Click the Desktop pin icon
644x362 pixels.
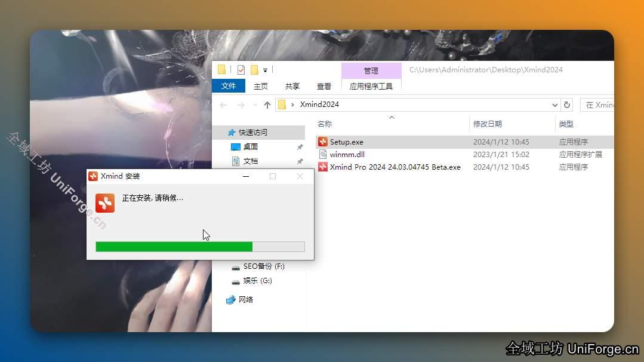tap(300, 147)
